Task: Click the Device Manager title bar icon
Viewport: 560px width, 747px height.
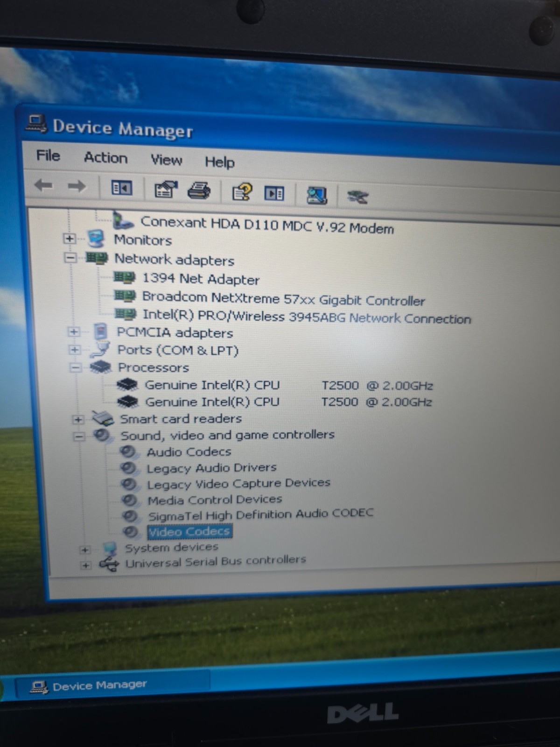Action: pyautogui.click(x=36, y=124)
